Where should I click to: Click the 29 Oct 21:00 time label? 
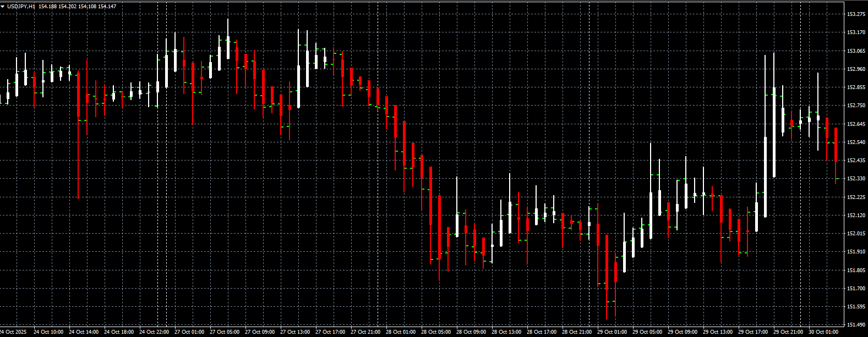(x=788, y=332)
